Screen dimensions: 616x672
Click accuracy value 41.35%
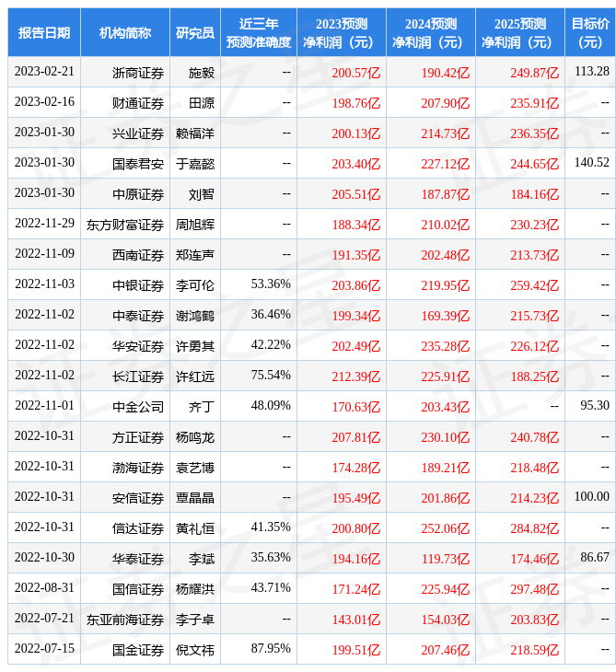pos(271,527)
